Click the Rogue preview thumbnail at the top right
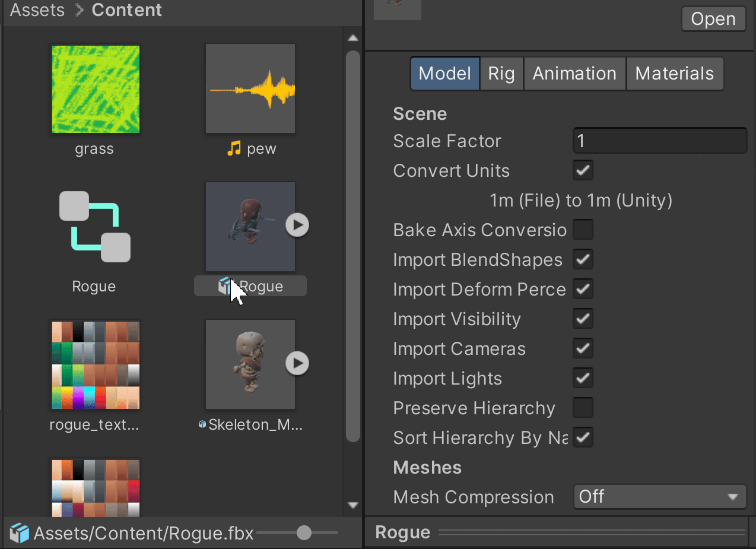 [397, 9]
